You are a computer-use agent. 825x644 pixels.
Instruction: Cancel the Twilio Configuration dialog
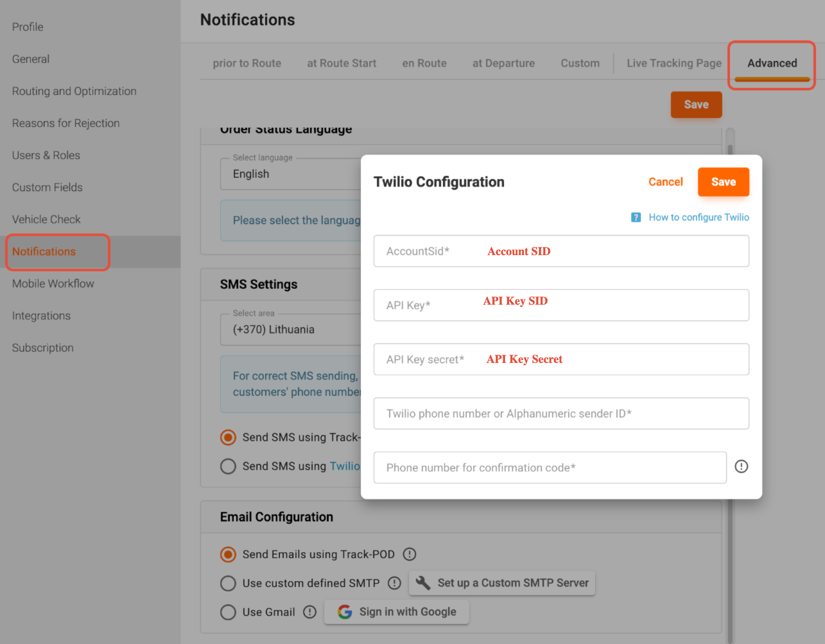666,182
